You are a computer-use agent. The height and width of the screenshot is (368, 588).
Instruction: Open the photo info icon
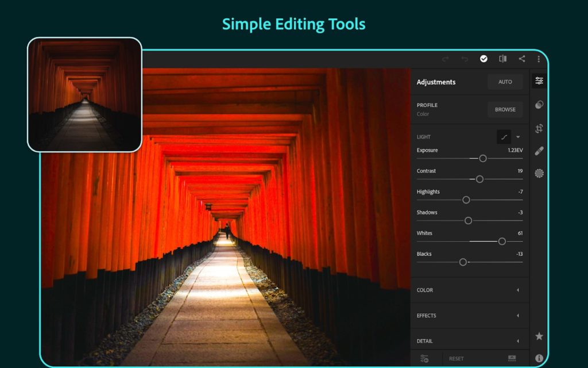click(539, 358)
